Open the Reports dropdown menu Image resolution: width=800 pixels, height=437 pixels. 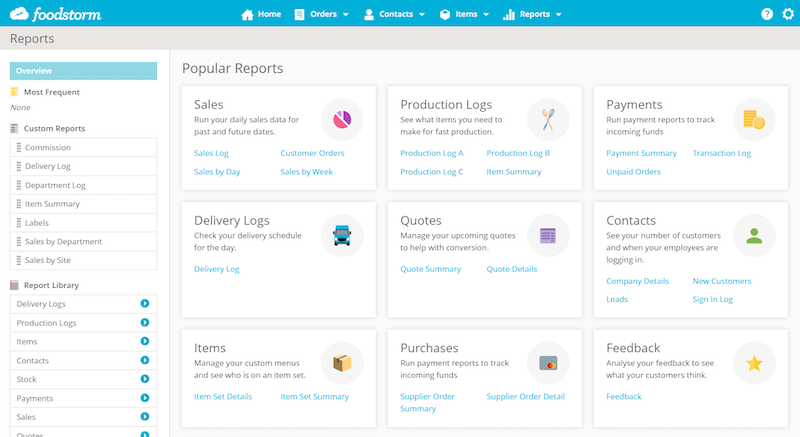[532, 14]
